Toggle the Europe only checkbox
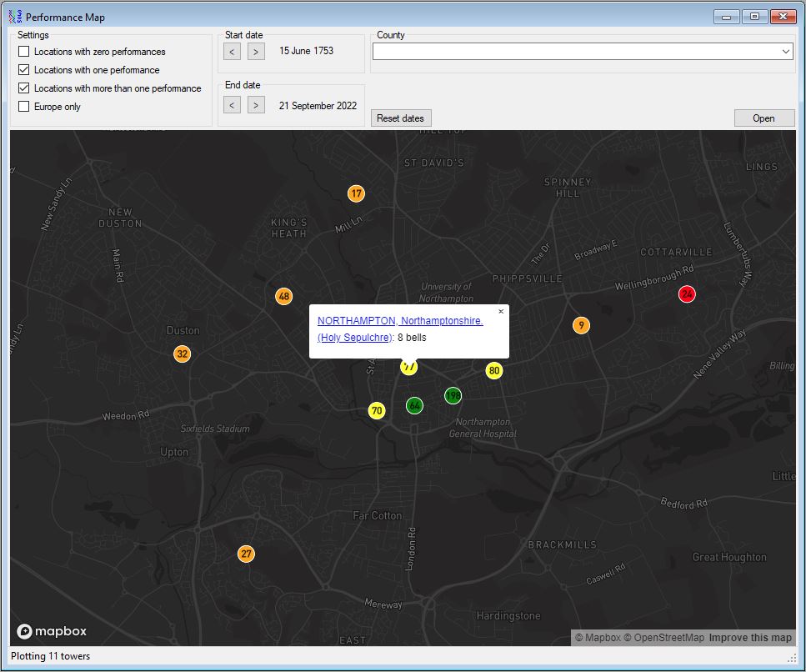The height and width of the screenshot is (672, 806). tap(24, 107)
